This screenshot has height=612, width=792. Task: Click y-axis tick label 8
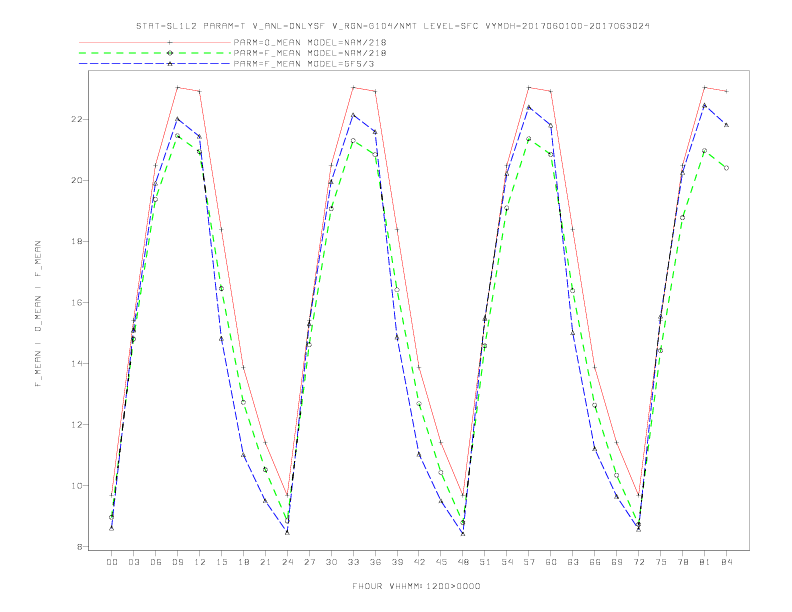tap(79, 546)
